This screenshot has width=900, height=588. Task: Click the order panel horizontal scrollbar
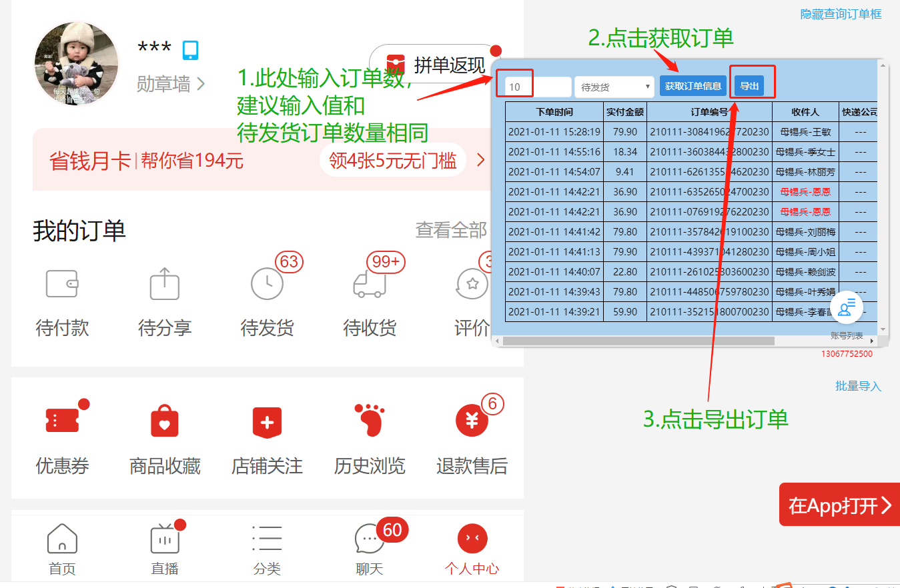click(x=638, y=341)
